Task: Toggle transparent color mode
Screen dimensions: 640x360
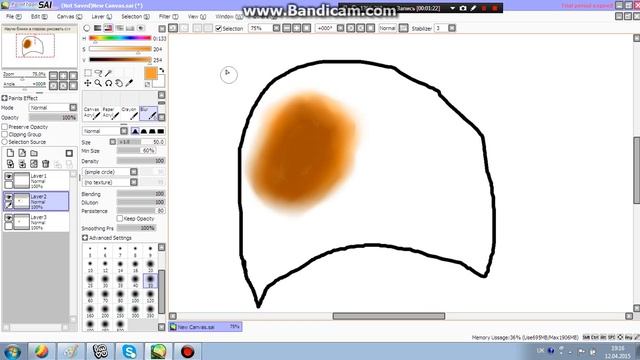Action: click(147, 84)
